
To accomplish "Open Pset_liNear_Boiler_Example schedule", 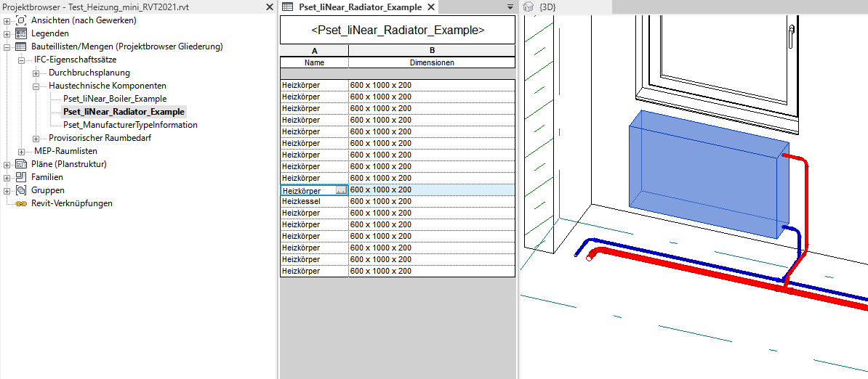I will (x=115, y=99).
